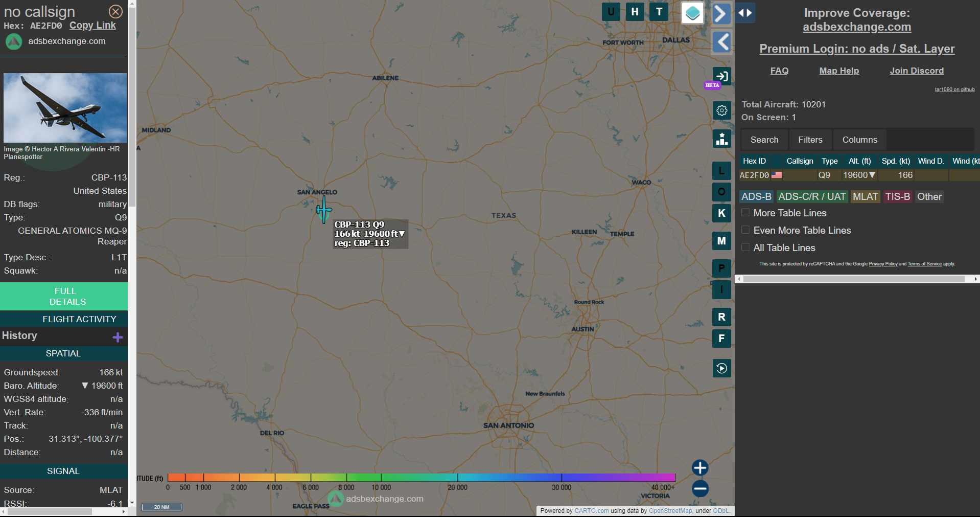Toggle the T map button

tap(659, 11)
